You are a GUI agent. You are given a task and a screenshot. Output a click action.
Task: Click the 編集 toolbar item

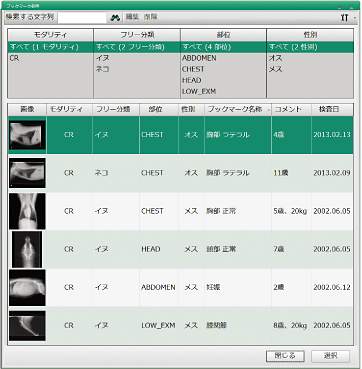[132, 17]
